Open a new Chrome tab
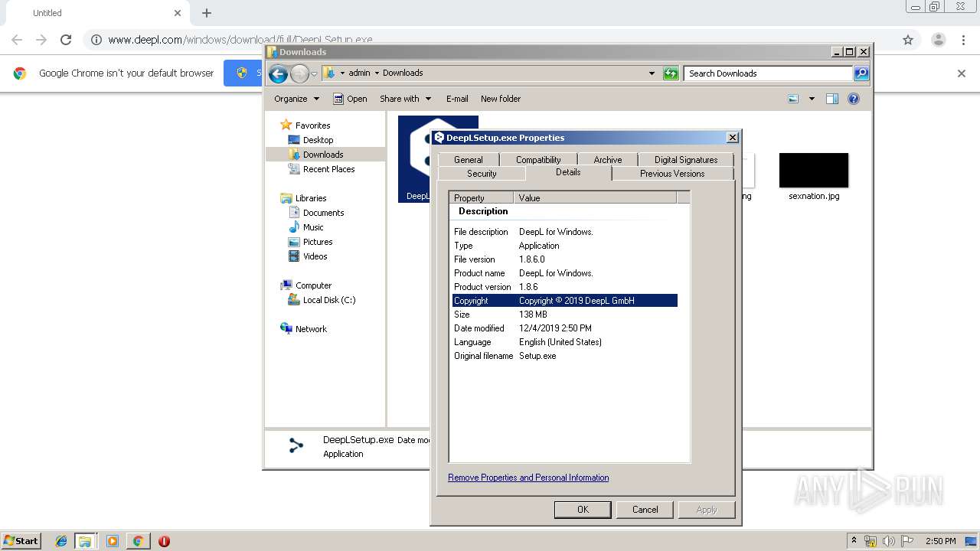 tap(206, 13)
